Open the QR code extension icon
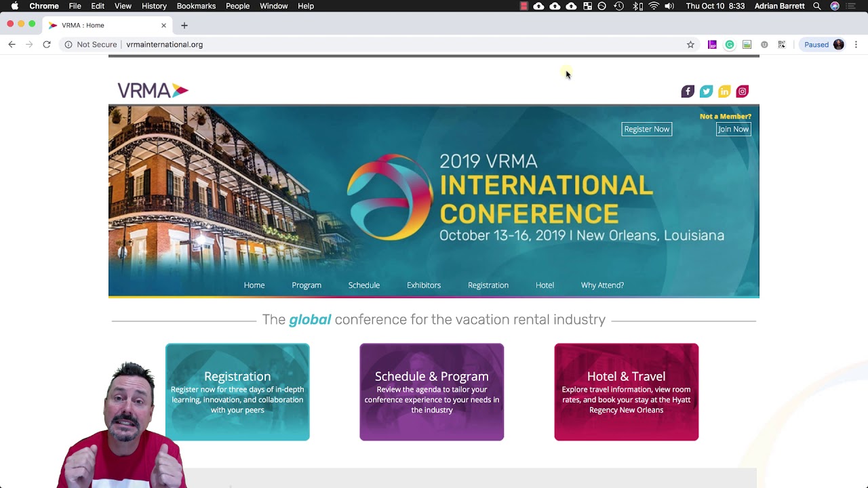 [782, 45]
